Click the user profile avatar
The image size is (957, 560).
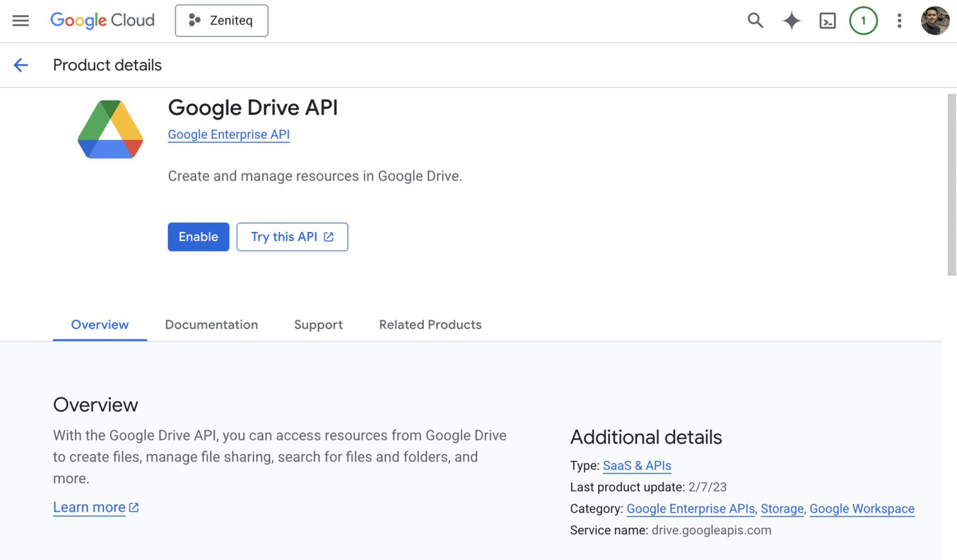(x=935, y=21)
